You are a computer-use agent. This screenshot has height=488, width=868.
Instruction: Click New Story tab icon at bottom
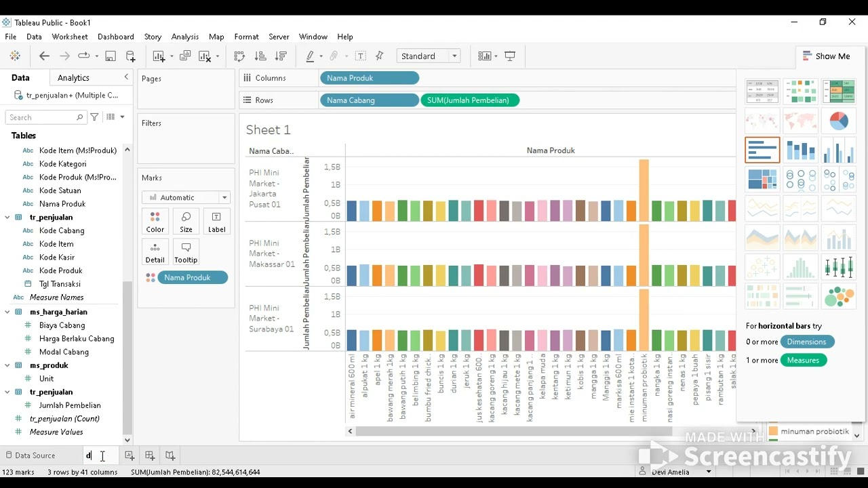pos(170,455)
